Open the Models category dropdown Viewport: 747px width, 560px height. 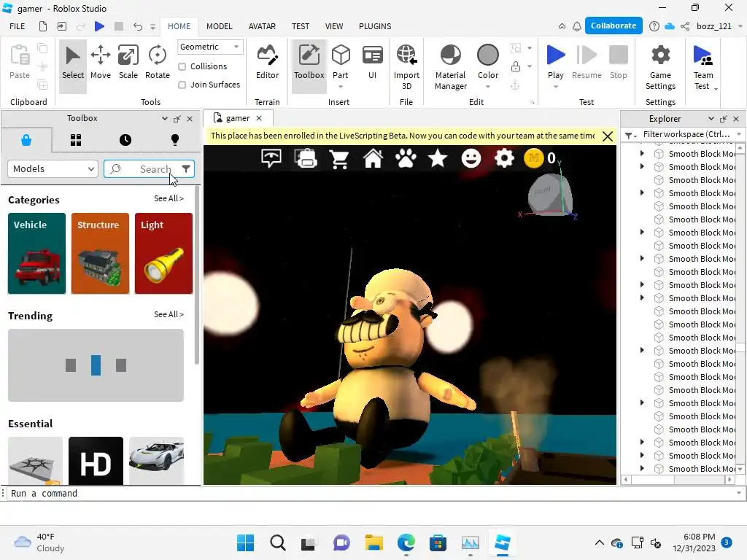coord(53,169)
